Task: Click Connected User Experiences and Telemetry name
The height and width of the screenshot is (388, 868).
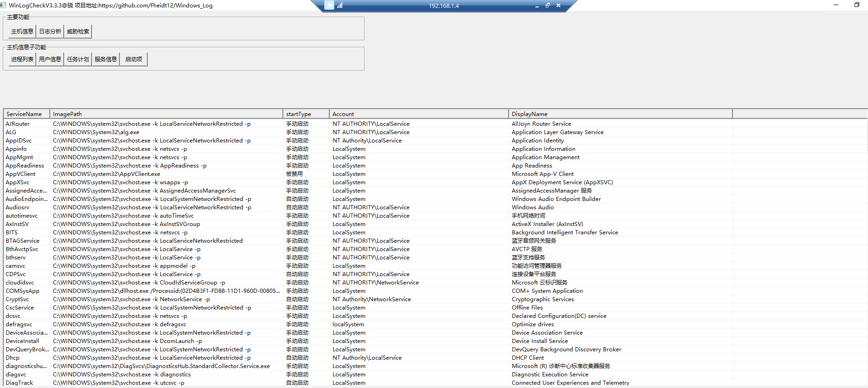Action: (x=570, y=383)
